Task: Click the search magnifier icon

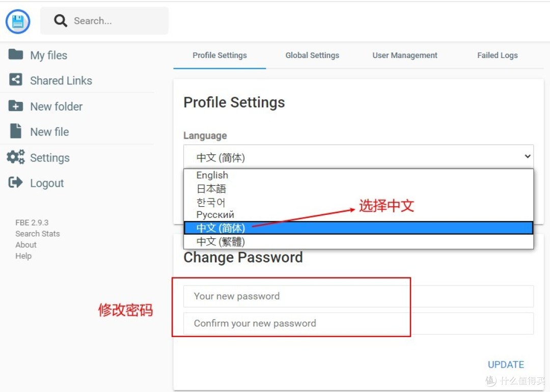Action: point(60,21)
